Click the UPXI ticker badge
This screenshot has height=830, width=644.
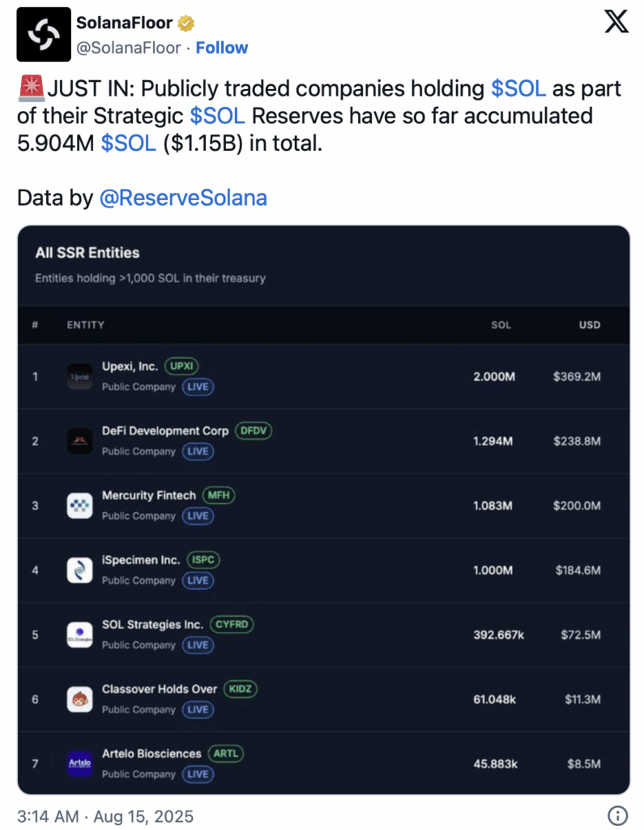(181, 366)
